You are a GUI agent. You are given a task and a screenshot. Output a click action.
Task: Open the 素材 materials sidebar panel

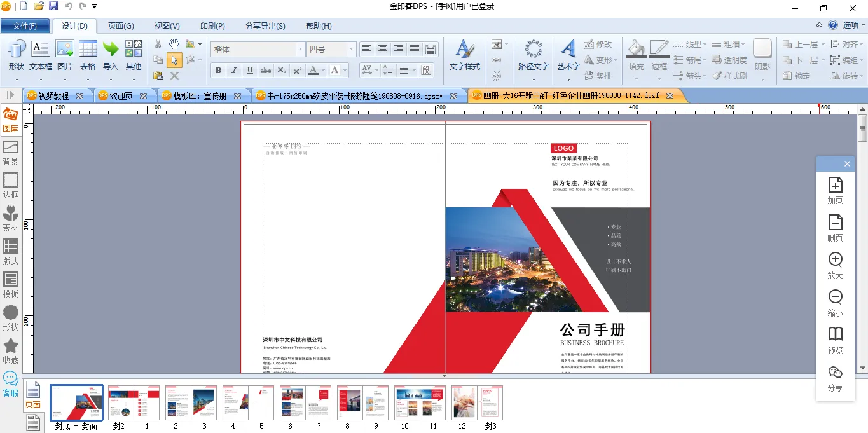click(x=11, y=219)
